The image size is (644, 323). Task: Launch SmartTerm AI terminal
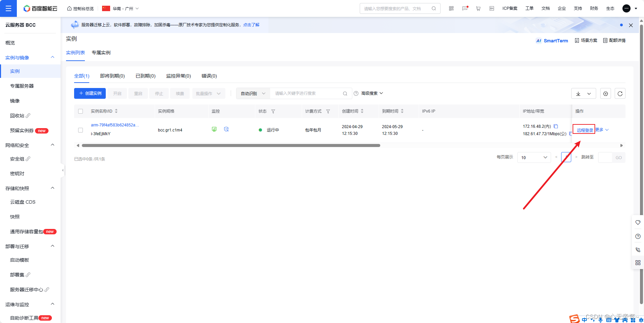tap(552, 41)
